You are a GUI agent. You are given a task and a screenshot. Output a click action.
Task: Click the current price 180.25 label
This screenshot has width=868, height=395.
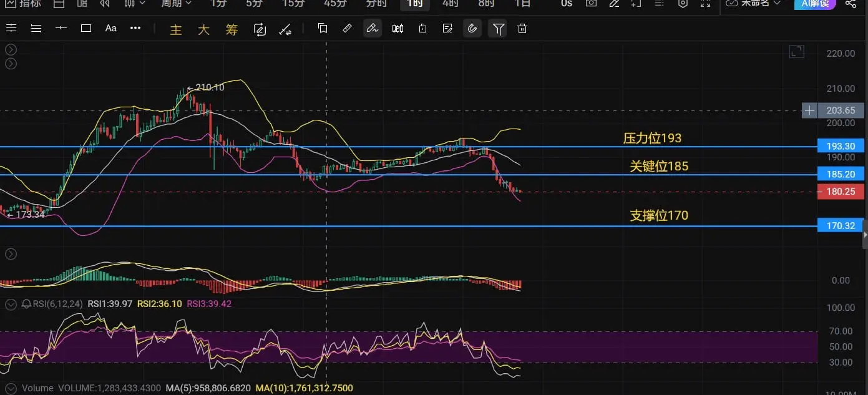(841, 192)
